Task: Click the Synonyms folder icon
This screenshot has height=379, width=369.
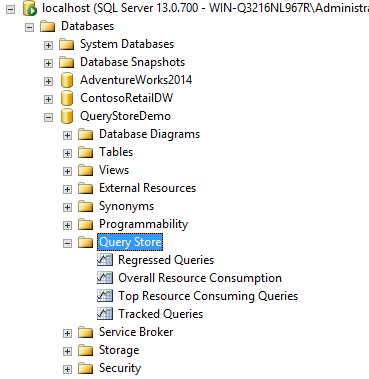Action: click(x=85, y=206)
